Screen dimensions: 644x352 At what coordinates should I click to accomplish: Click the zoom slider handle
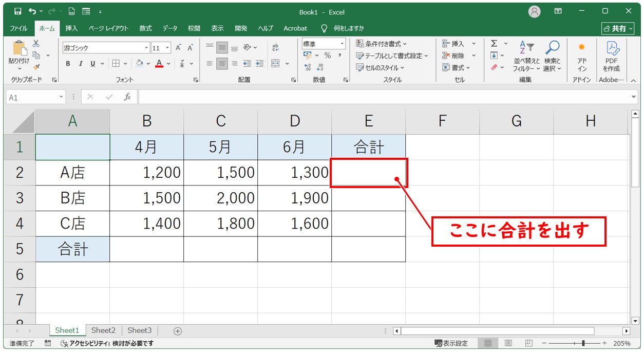pos(582,343)
